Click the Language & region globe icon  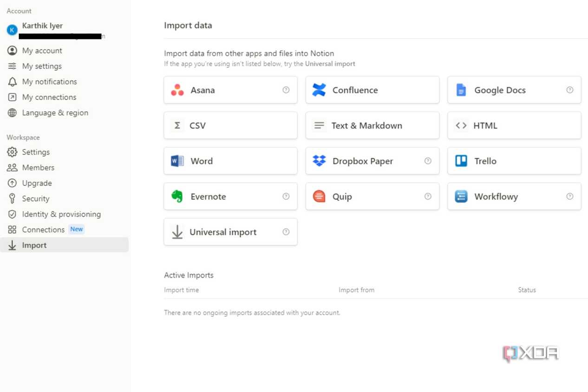(12, 113)
